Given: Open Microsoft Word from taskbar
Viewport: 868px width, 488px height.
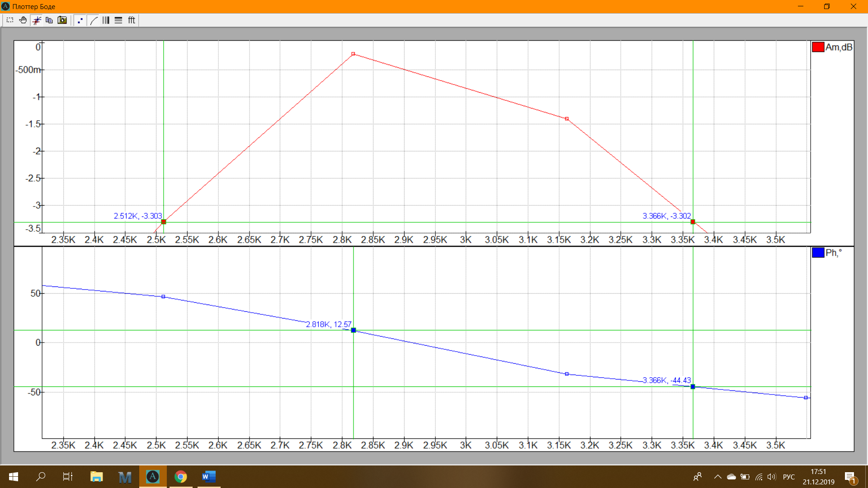Looking at the screenshot, I should coord(209,477).
